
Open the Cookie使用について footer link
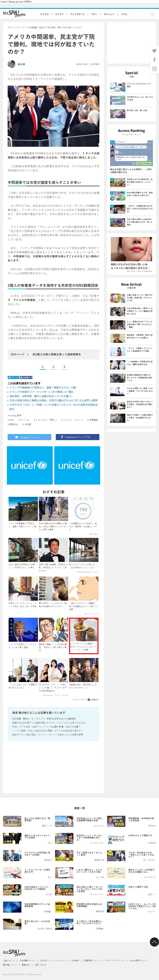(x=139, y=960)
